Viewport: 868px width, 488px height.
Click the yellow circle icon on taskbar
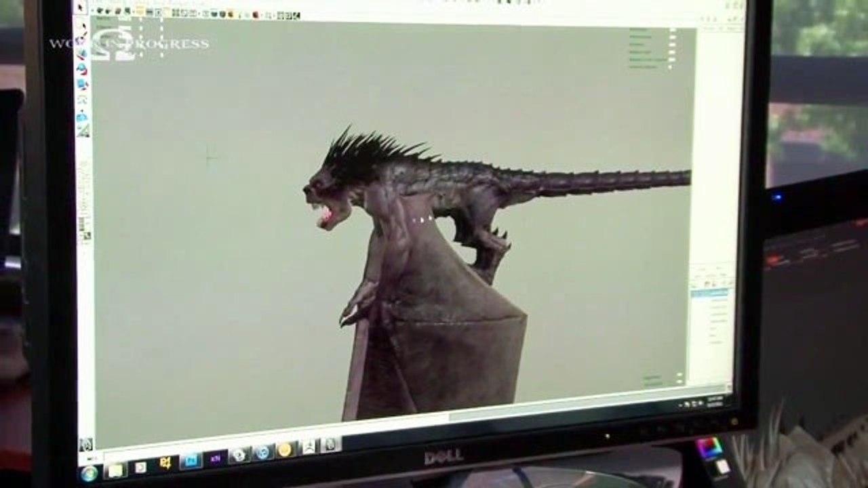[285, 449]
